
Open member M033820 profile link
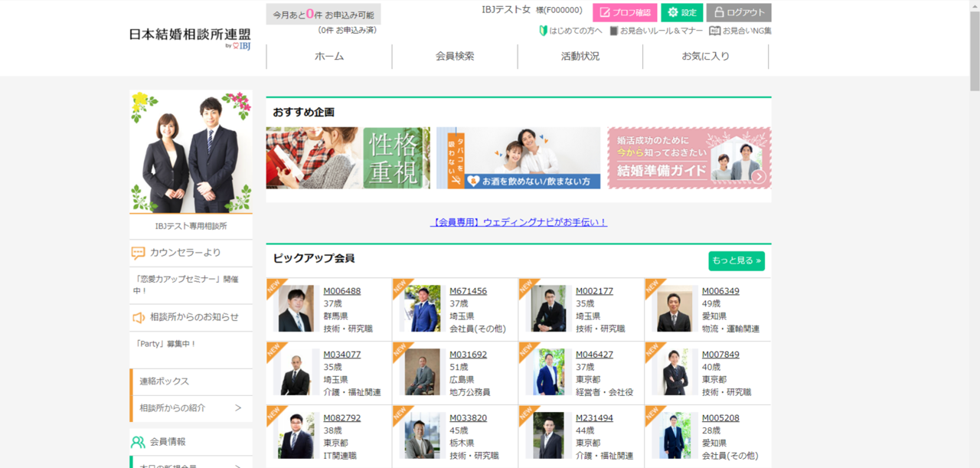point(468,418)
